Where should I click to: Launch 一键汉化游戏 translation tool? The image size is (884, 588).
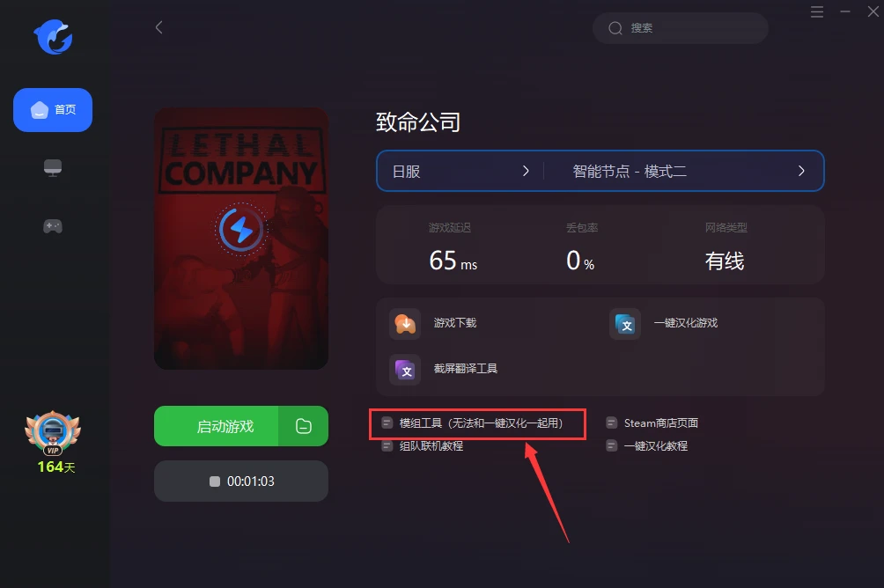(664, 324)
